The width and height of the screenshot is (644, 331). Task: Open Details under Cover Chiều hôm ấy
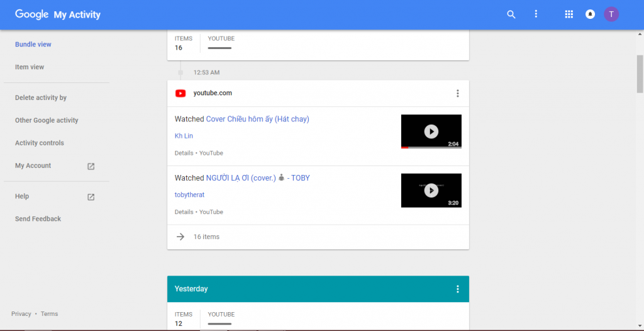pyautogui.click(x=184, y=153)
